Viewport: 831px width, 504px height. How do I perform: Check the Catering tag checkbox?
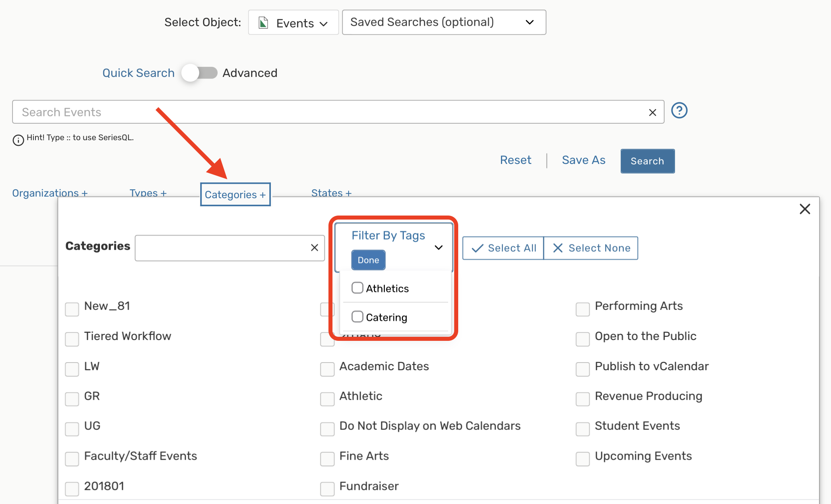(357, 317)
